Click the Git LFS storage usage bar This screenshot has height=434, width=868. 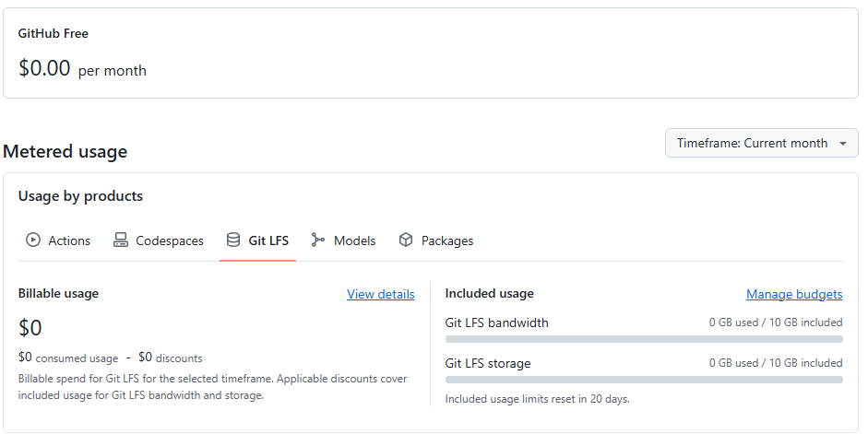pos(644,380)
